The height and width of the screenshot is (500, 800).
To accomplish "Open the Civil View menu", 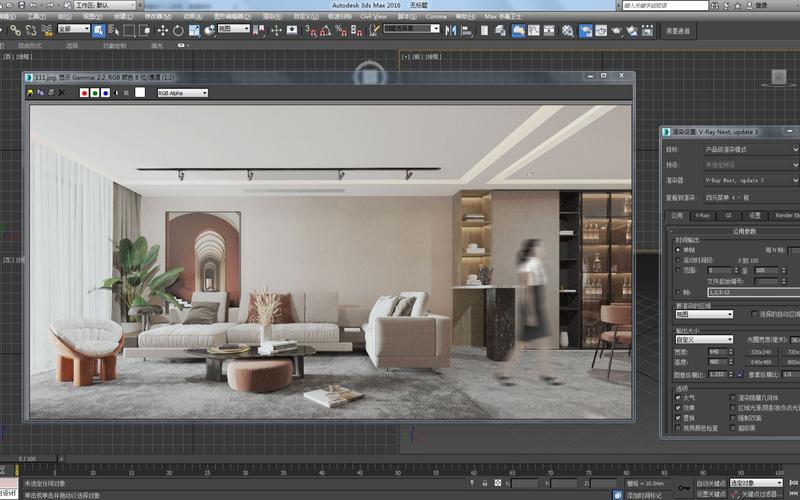I will (373, 16).
